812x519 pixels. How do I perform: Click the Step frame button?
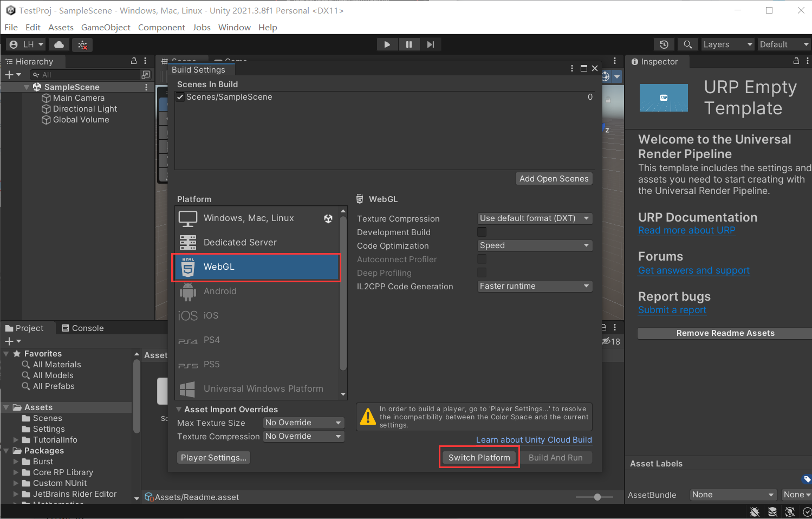pos(430,44)
